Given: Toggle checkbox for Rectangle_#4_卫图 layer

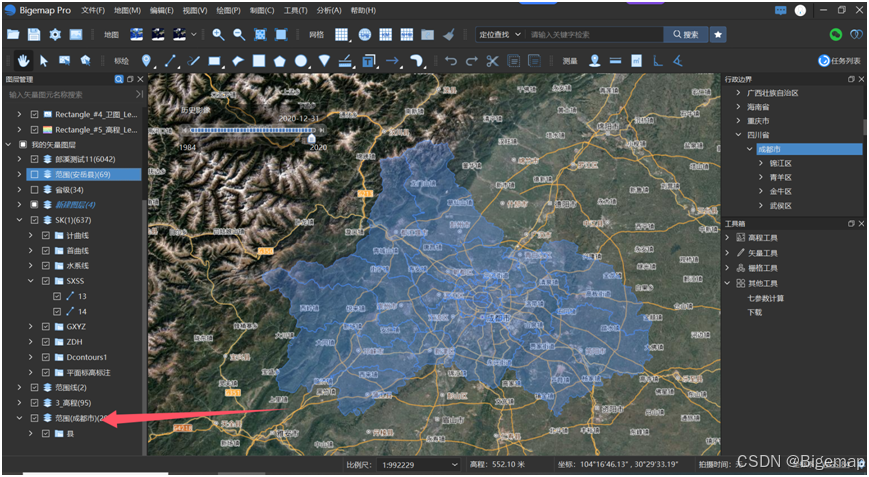Looking at the screenshot, I should (34, 115).
